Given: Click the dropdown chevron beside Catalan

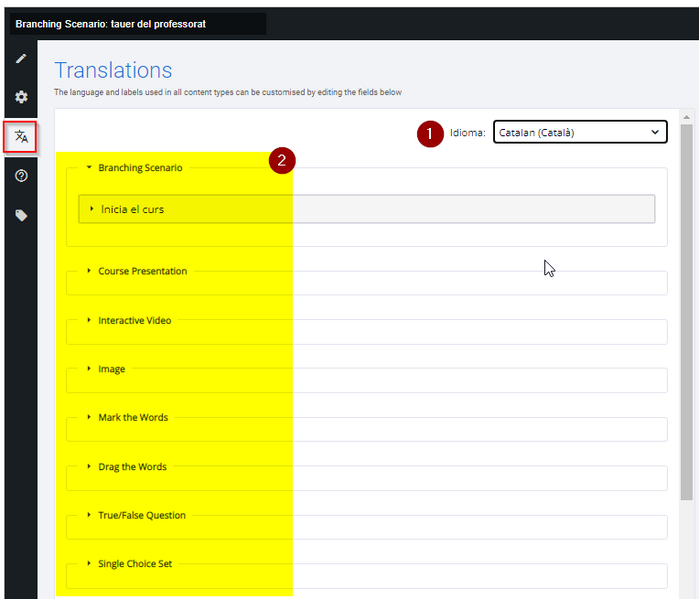Looking at the screenshot, I should pos(655,132).
